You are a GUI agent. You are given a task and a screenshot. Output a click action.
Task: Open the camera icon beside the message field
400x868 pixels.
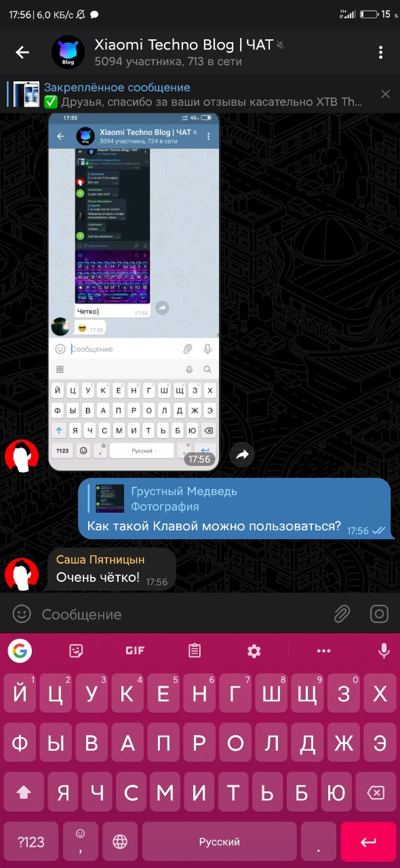coord(379,614)
